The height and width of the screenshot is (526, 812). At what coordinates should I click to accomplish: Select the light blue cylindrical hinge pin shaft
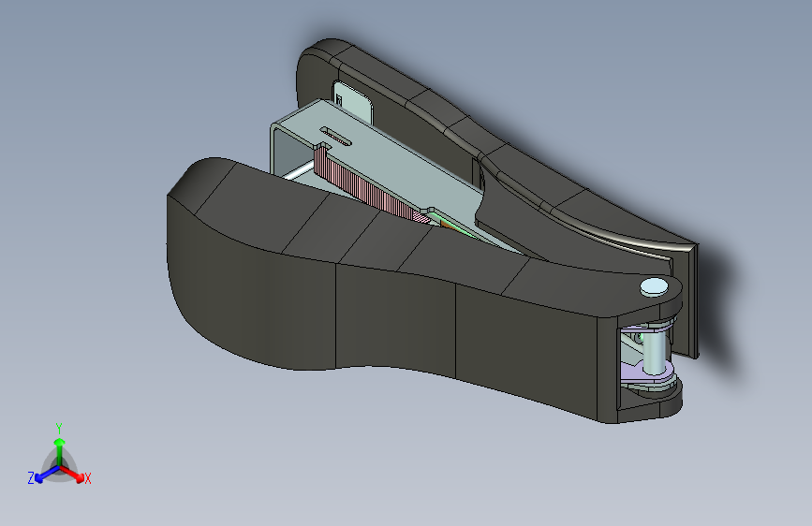[657, 353]
